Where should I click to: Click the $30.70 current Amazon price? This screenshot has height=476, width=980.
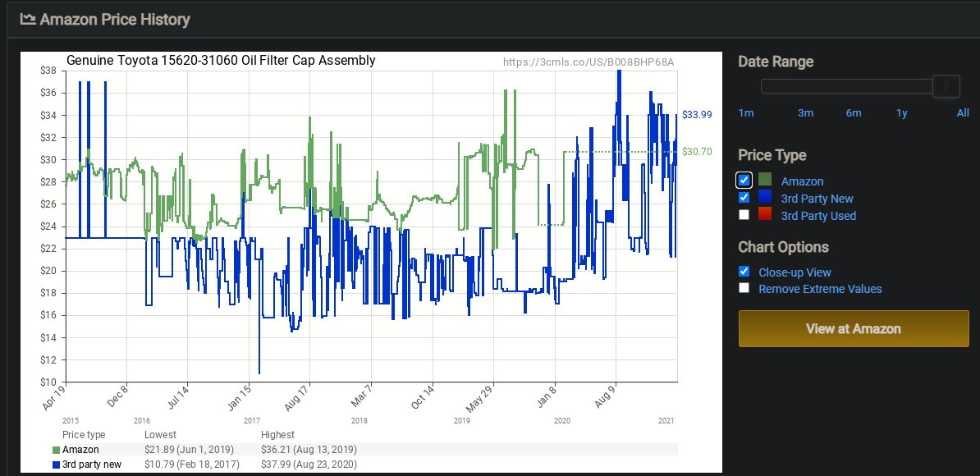(x=697, y=152)
